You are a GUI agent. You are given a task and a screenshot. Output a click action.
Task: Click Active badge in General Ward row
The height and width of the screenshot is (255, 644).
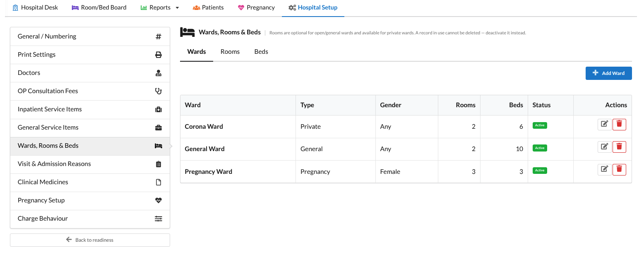pos(540,148)
